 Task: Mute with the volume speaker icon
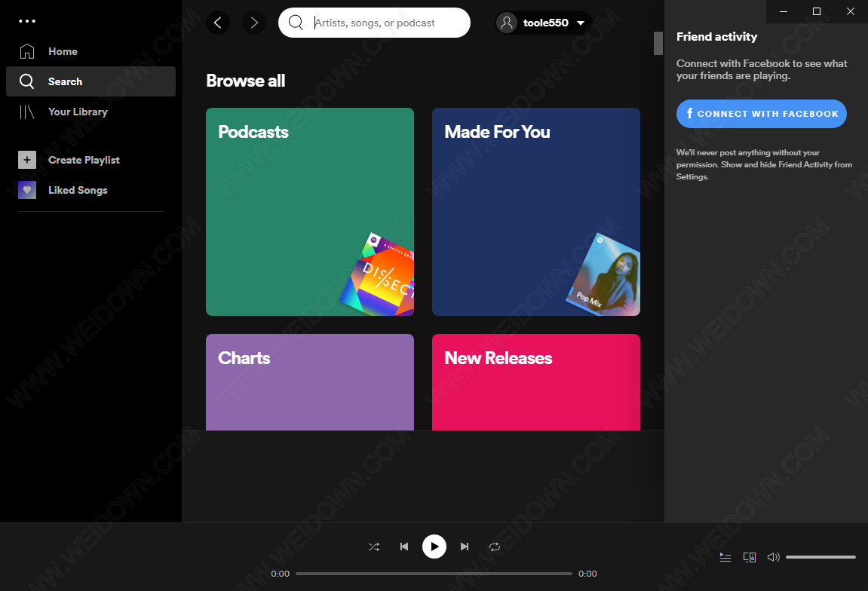773,557
